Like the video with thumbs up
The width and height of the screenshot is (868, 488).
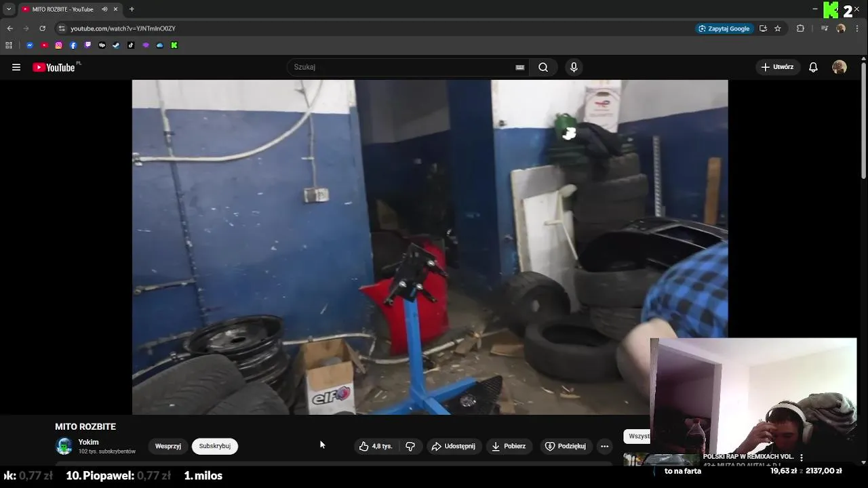376,446
